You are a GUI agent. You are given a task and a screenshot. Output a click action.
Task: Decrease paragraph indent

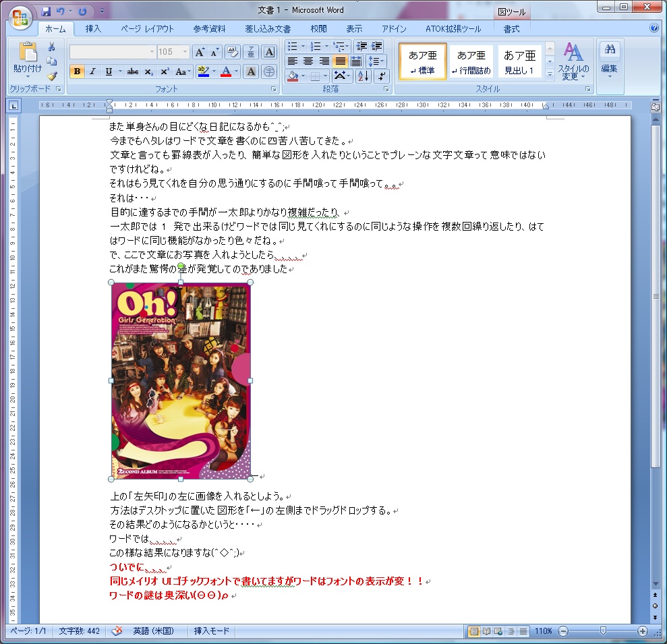[x=361, y=46]
